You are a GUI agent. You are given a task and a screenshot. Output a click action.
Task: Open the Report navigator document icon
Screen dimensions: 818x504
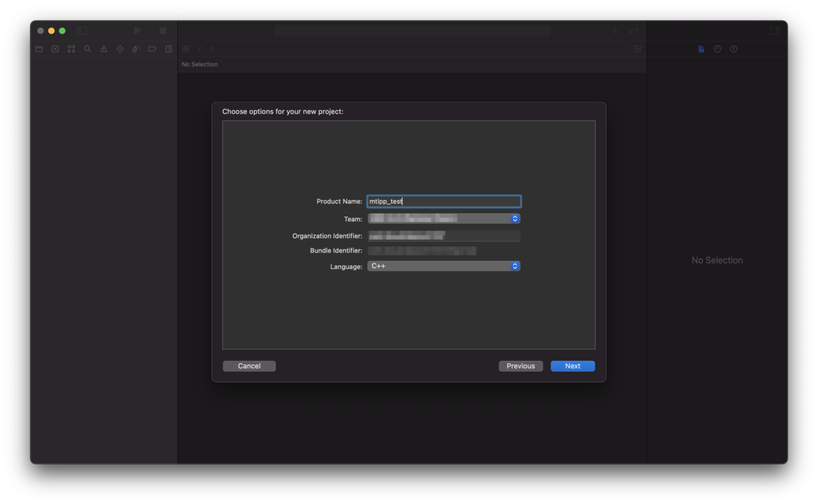[x=168, y=49]
